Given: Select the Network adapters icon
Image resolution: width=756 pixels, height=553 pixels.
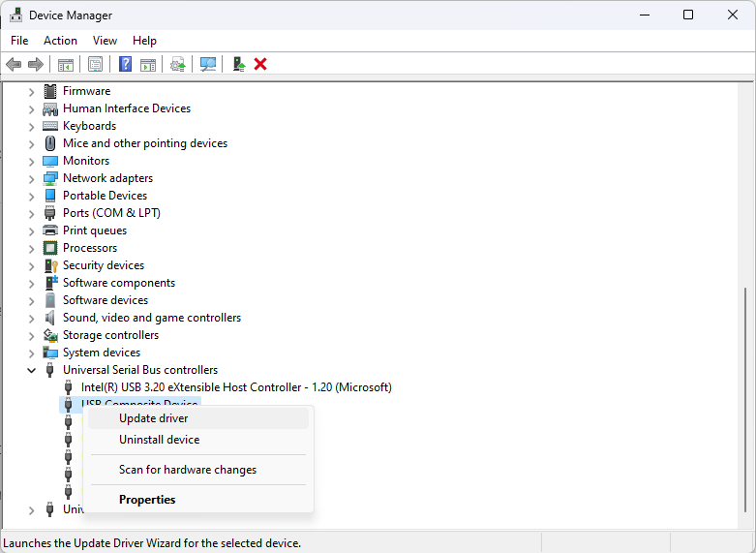Looking at the screenshot, I should point(50,178).
